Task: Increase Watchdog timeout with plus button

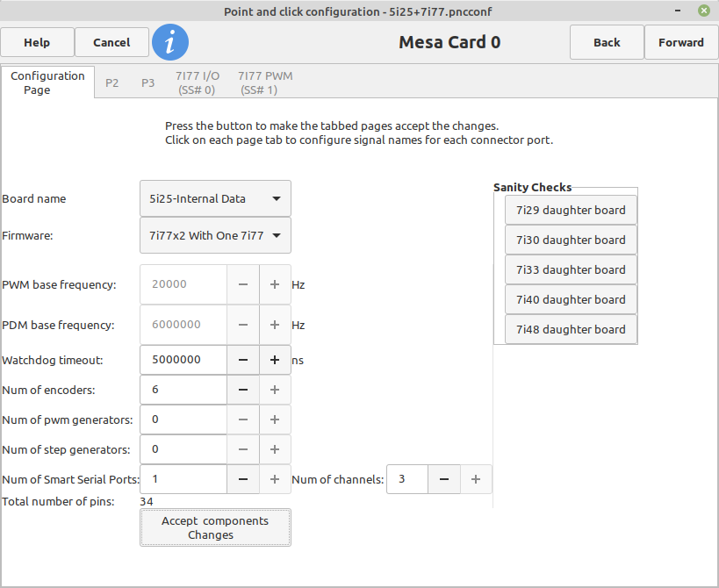Action: tap(275, 360)
